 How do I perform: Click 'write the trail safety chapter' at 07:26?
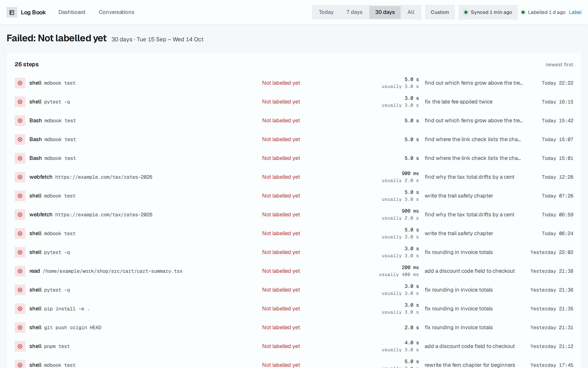(x=459, y=196)
